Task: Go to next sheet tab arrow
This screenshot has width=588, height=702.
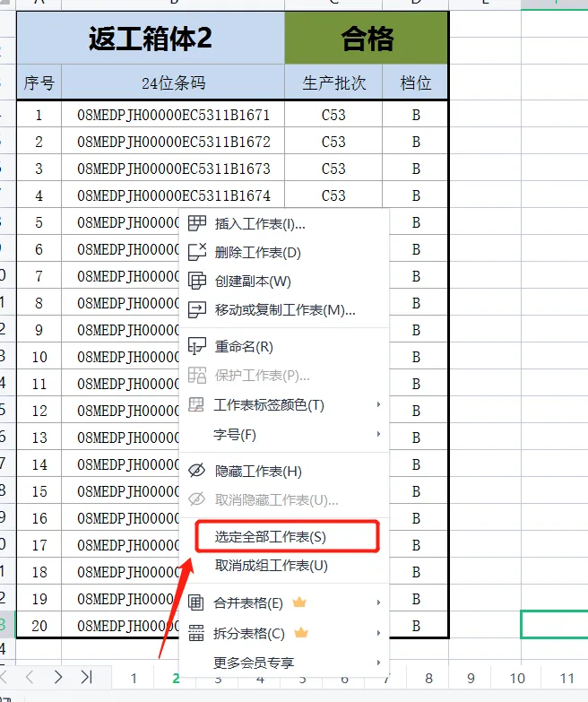Action: point(57,677)
